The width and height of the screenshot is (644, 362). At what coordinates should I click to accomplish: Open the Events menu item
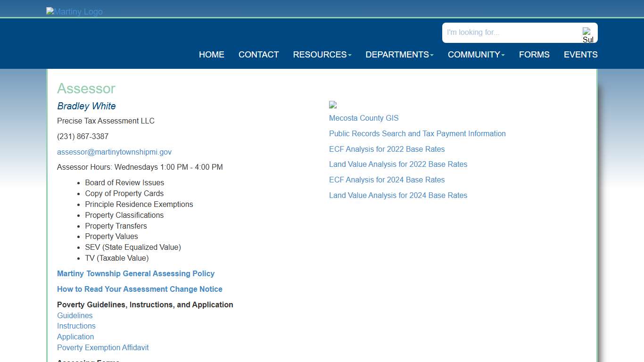coord(580,55)
